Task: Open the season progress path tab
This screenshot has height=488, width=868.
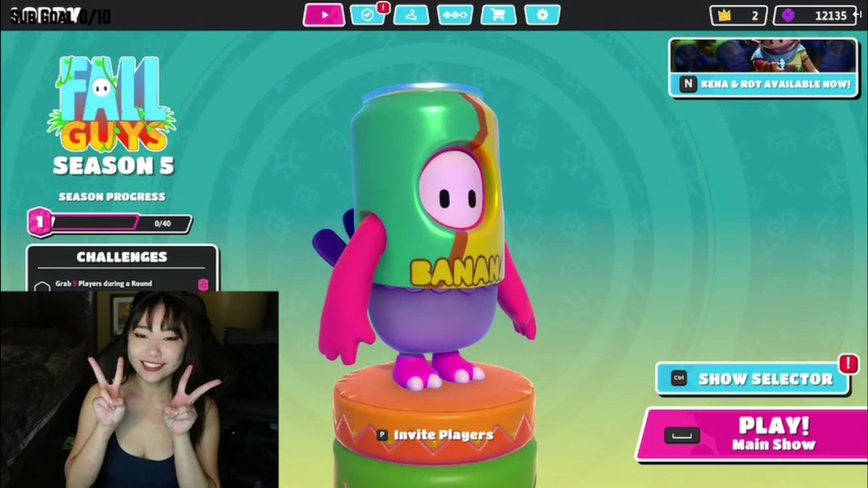Action: (x=455, y=14)
